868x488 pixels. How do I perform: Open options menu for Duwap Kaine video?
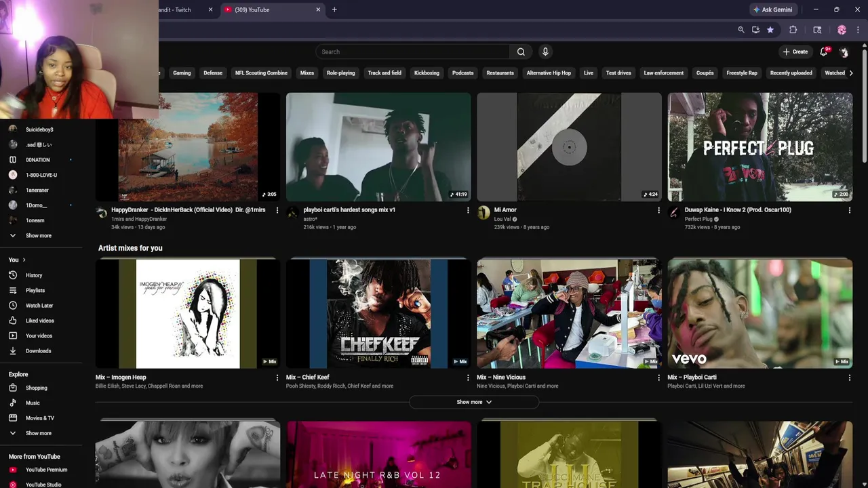[x=849, y=210]
